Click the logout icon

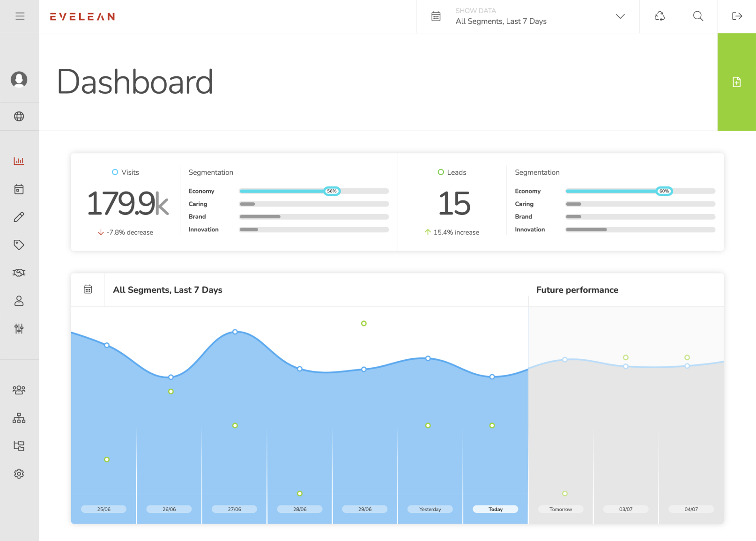point(737,16)
